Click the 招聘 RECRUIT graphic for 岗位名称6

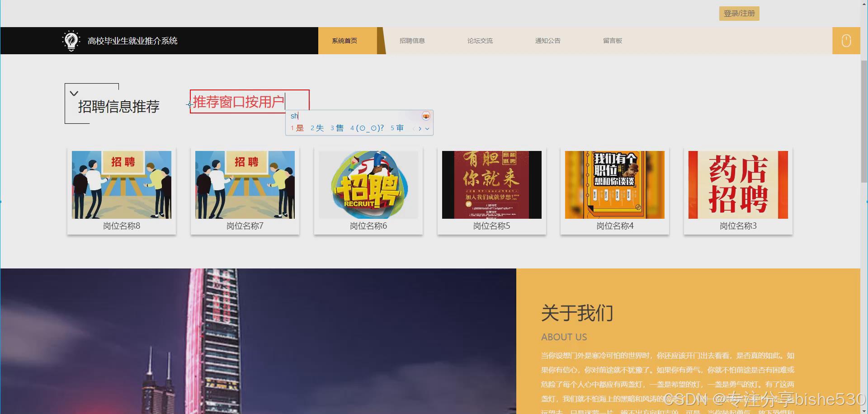[x=368, y=184]
